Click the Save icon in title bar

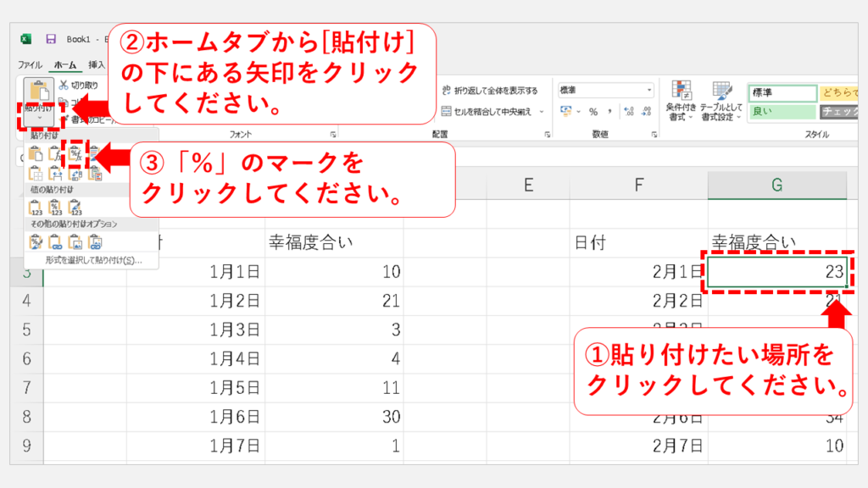click(x=51, y=39)
